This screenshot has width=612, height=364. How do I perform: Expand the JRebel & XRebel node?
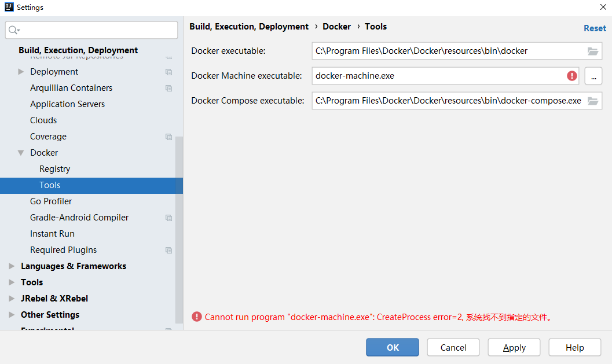click(x=11, y=299)
